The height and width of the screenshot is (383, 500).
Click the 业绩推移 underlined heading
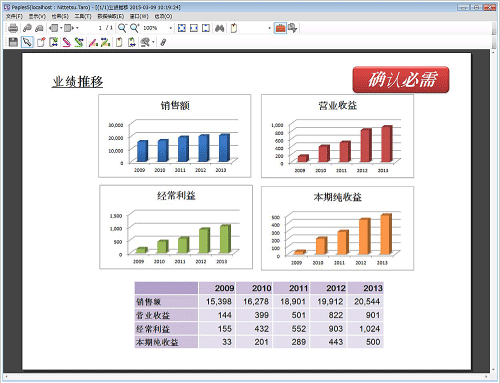pyautogui.click(x=77, y=82)
